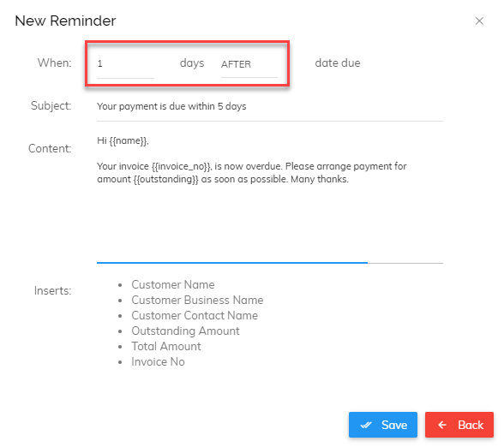The width and height of the screenshot is (504, 447).
Task: Insert the Customer Name placeholder
Action: (173, 284)
